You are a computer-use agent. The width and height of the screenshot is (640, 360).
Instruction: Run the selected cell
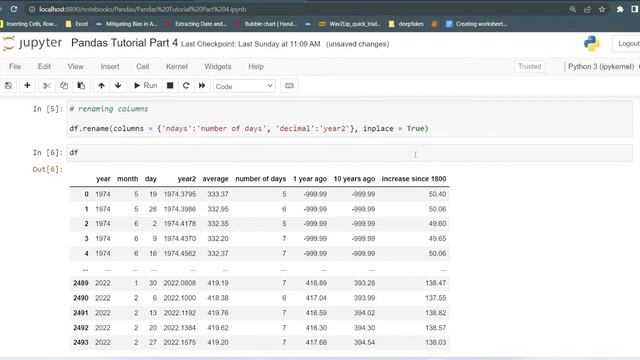146,86
